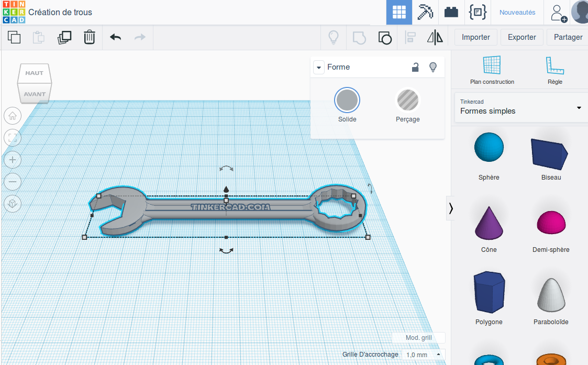Undo the last action
588x365 pixels.
(x=115, y=37)
